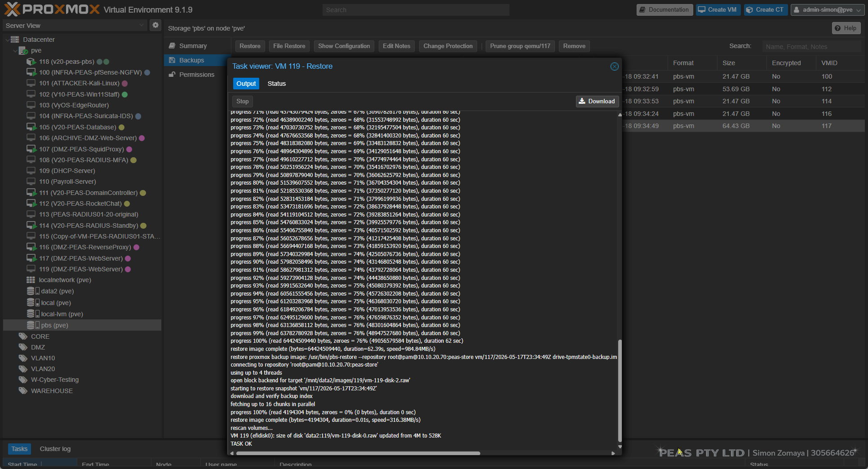
Task: Click the File Restore button
Action: click(x=289, y=46)
